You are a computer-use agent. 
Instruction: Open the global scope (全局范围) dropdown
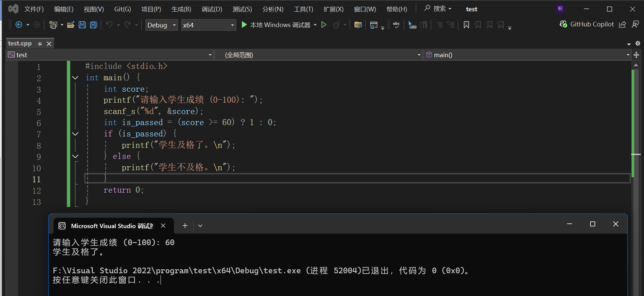[x=318, y=55]
